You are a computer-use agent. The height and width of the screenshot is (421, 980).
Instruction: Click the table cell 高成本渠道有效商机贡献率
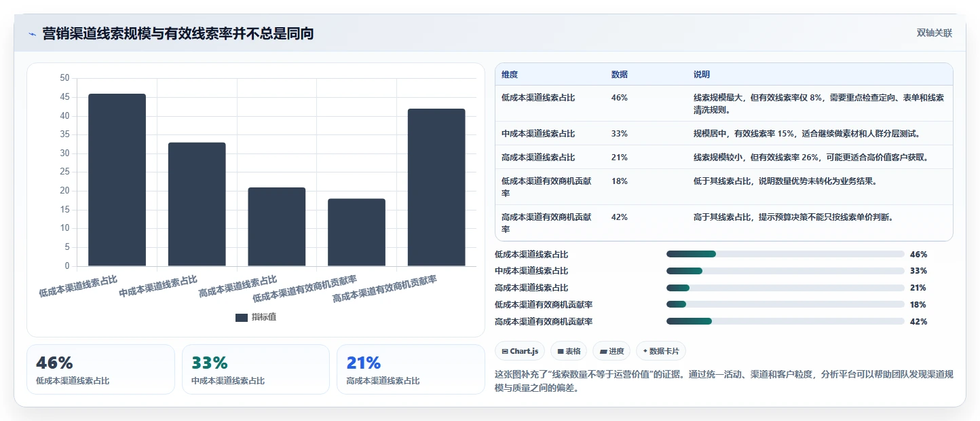tap(547, 223)
